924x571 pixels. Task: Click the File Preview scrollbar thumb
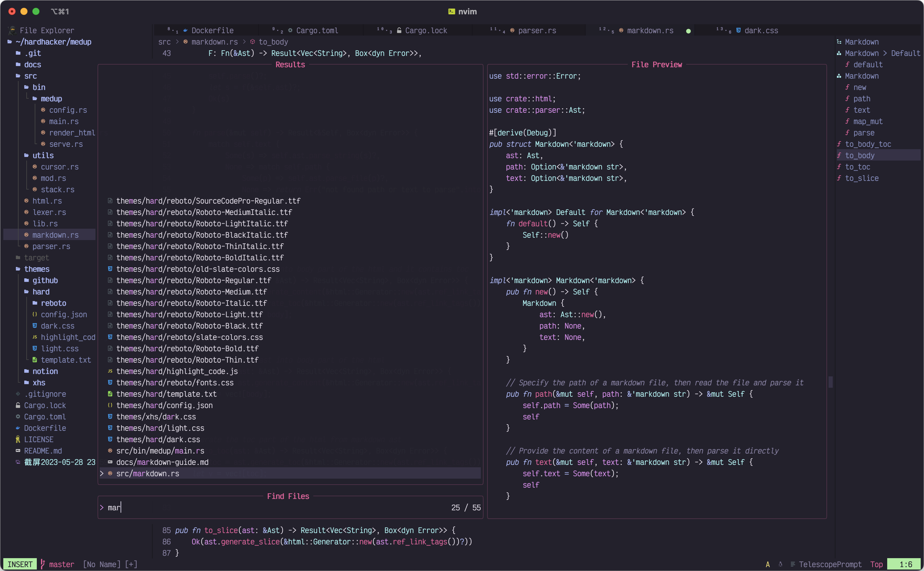click(x=830, y=382)
